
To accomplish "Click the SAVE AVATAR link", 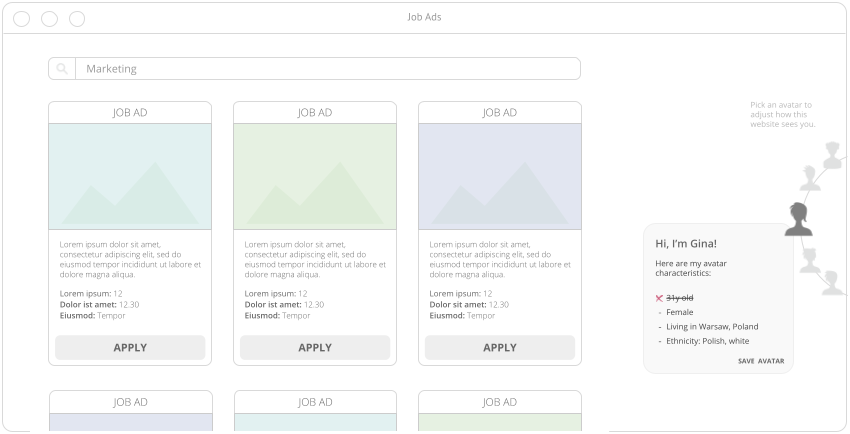I will point(760,361).
